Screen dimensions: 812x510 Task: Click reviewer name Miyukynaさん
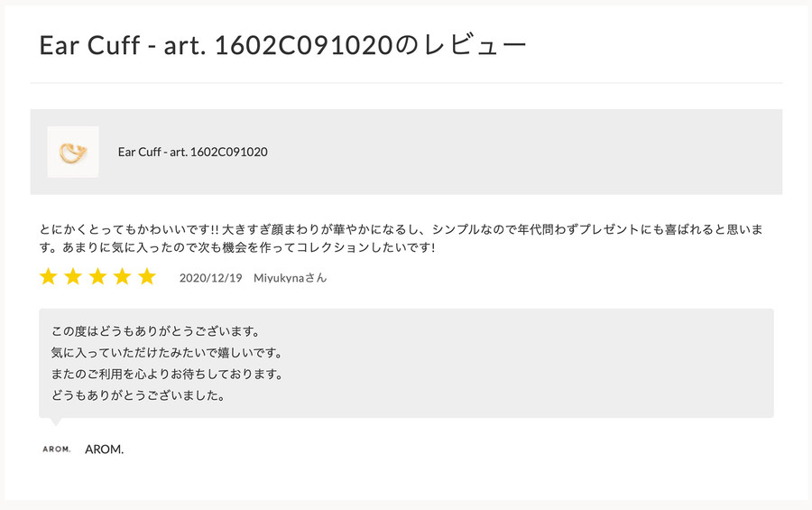[x=290, y=278]
